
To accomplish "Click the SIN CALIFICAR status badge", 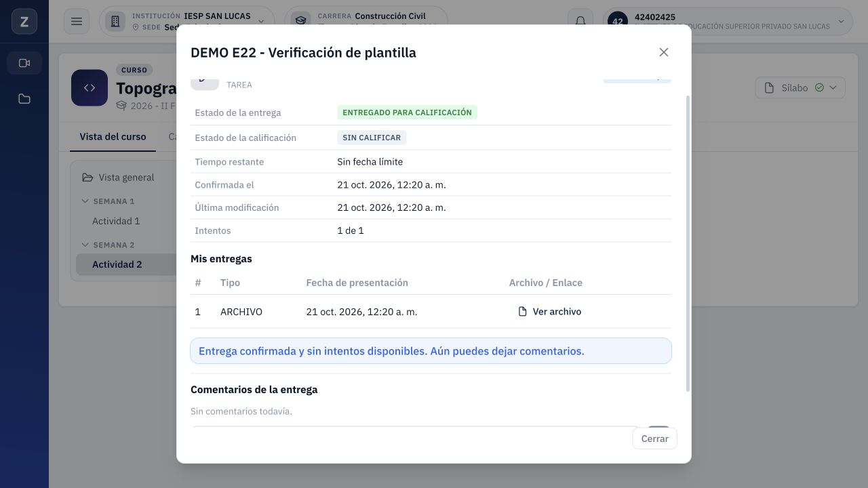I will (372, 138).
